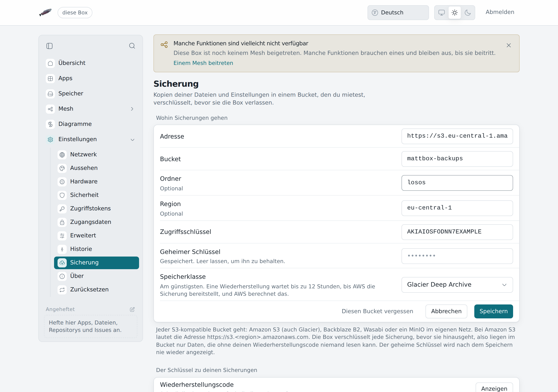Focus the Ordner input field
Viewport: 558px width, 392px height.
point(457,183)
